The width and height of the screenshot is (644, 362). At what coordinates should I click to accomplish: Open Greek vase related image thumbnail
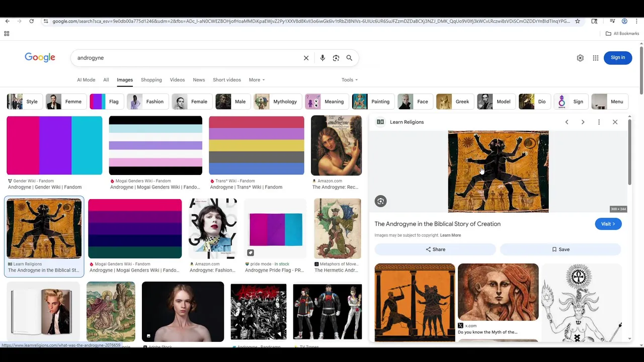coord(415,303)
